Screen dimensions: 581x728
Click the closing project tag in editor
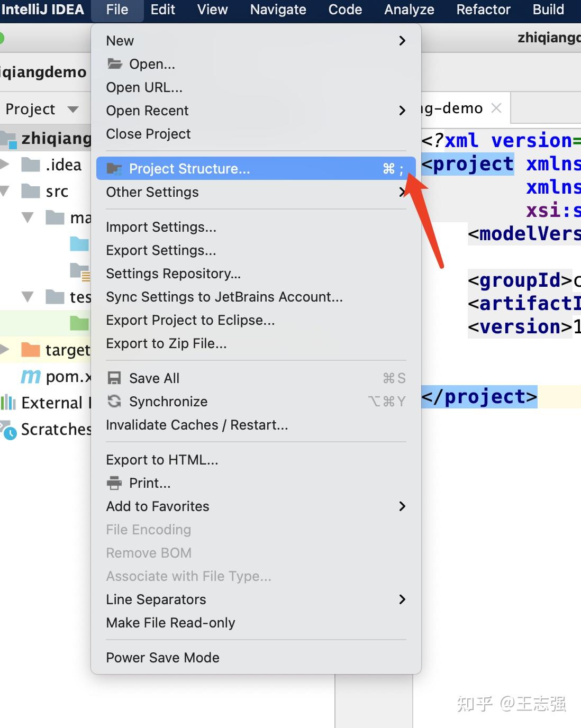(479, 397)
